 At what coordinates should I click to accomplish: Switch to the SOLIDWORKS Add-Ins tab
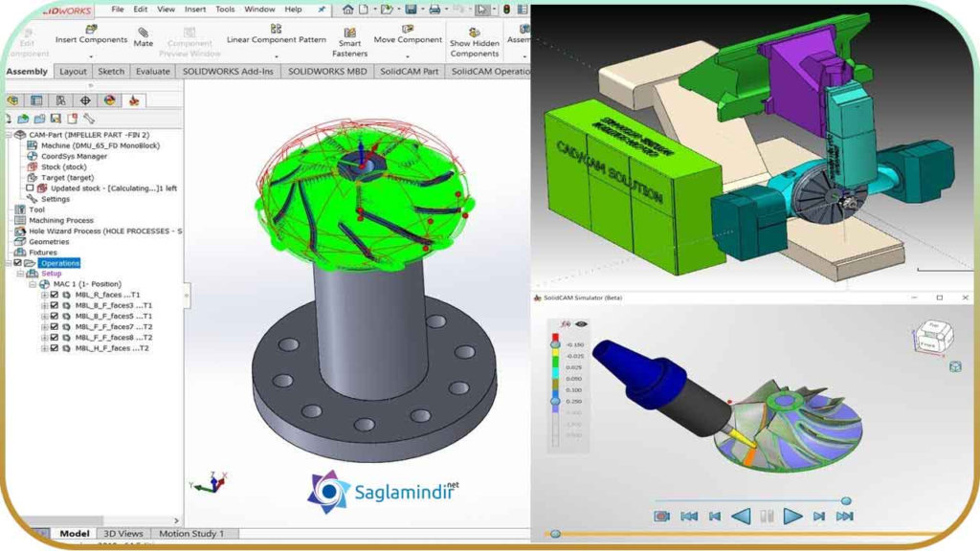point(228,71)
